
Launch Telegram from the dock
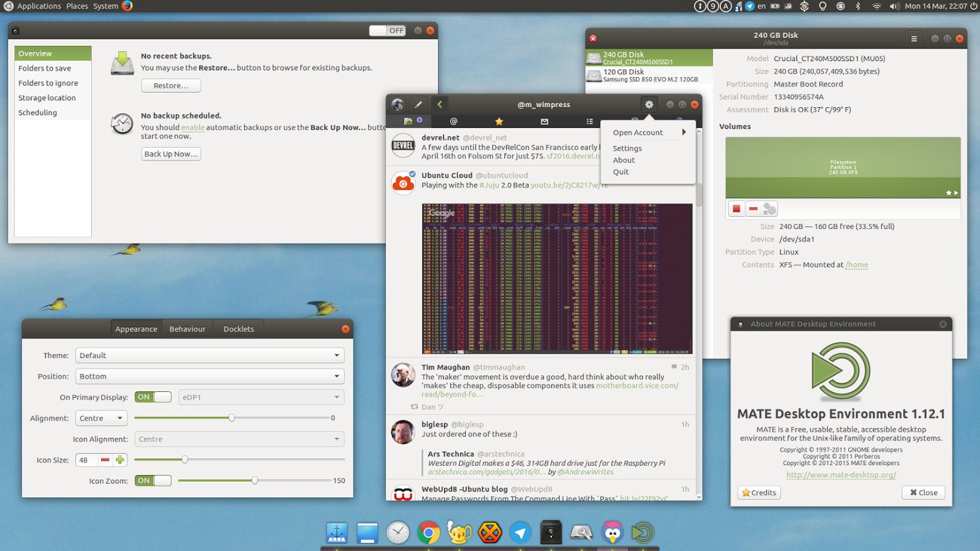(x=521, y=532)
